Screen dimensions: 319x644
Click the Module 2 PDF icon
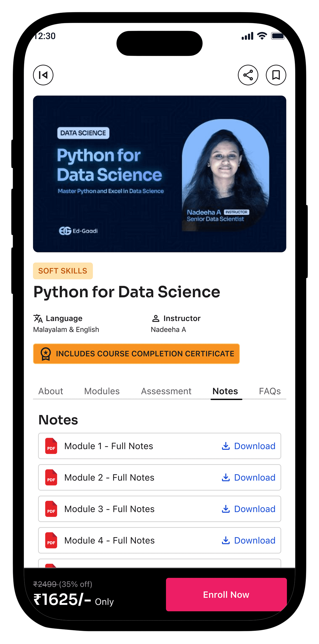pos(51,477)
